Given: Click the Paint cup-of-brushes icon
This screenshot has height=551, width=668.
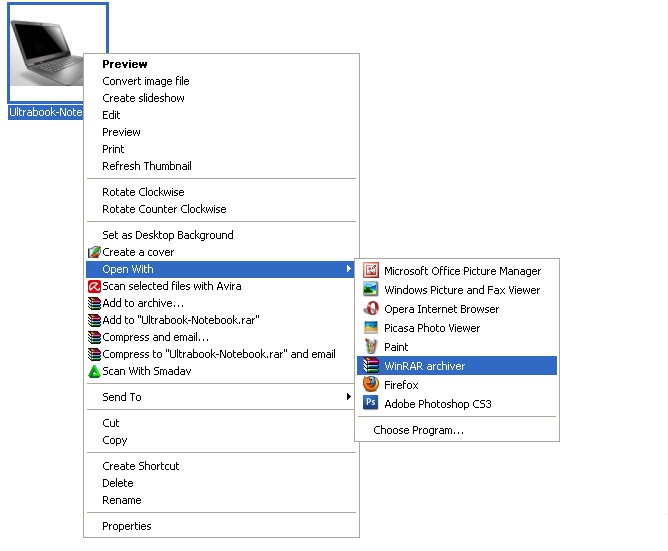Looking at the screenshot, I should [x=371, y=346].
